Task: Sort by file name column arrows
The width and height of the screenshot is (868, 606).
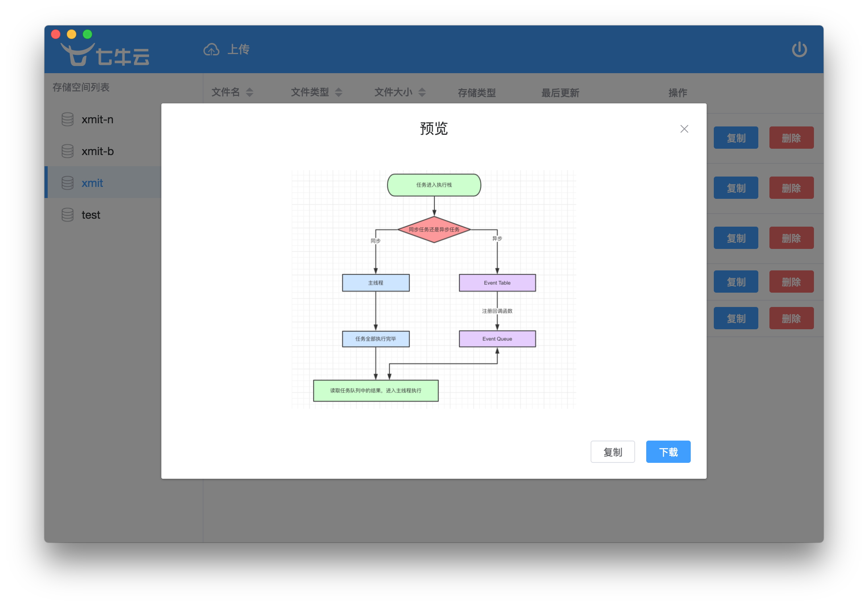Action: (250, 92)
